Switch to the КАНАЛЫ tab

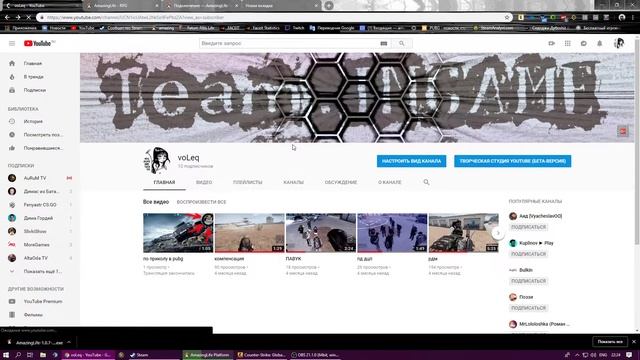[x=293, y=182]
